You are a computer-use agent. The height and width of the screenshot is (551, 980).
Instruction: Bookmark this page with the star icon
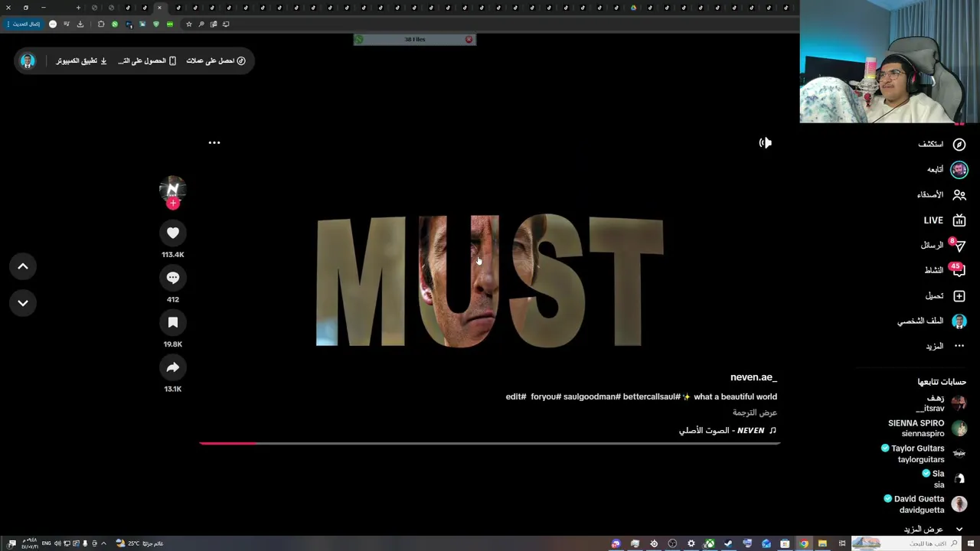189,24
